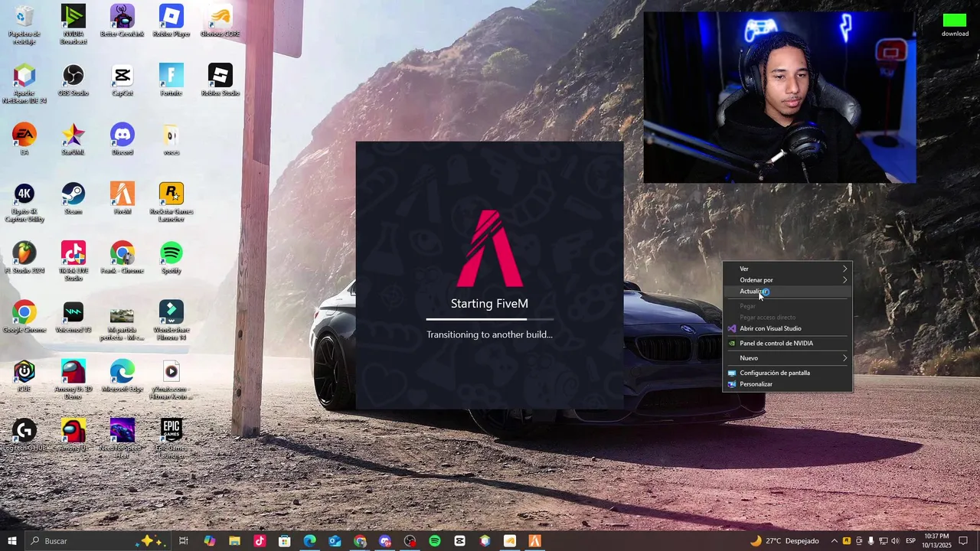Viewport: 980px width, 551px height.
Task: Select the Frank - Chrome desktop shortcut
Action: 122,258
